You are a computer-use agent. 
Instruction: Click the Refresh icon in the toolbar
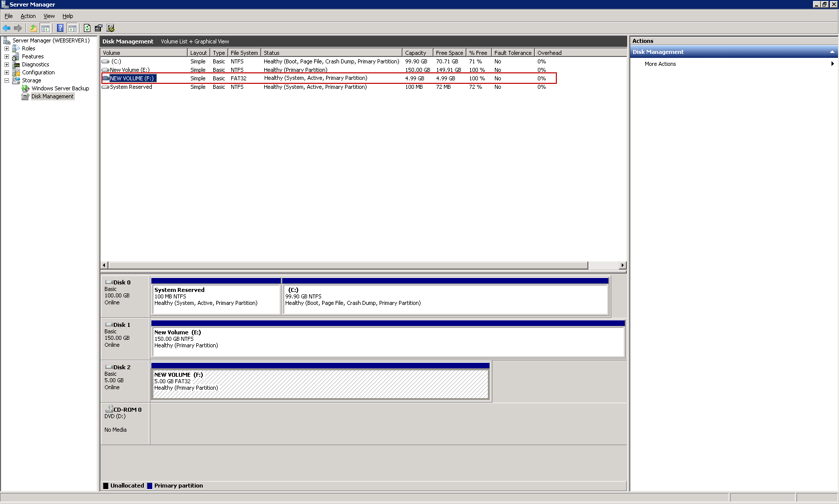pyautogui.click(x=86, y=28)
